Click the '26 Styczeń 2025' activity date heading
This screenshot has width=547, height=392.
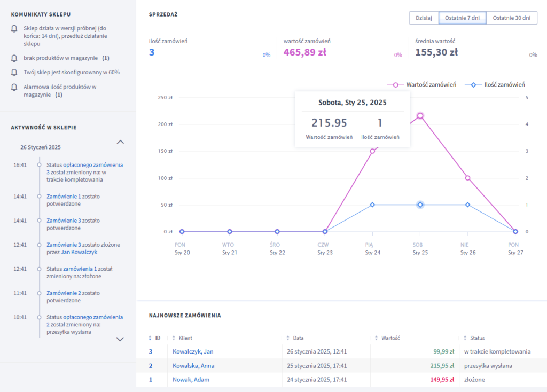pyautogui.click(x=41, y=147)
